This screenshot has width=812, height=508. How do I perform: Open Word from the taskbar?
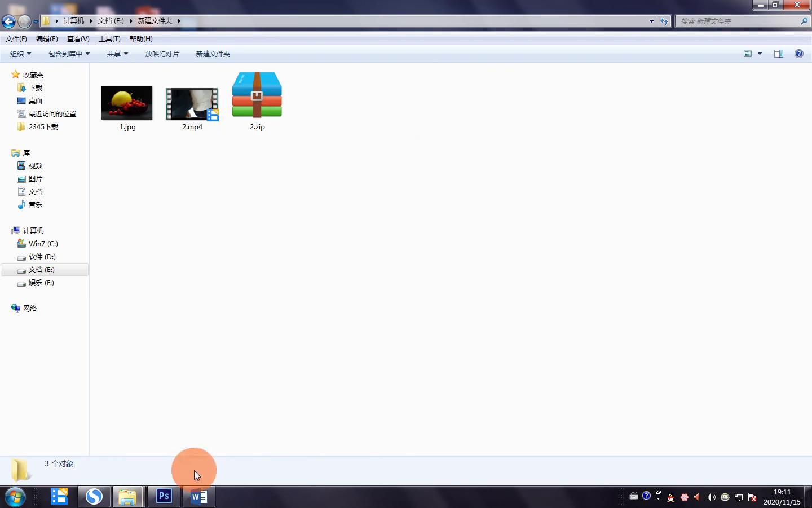(x=198, y=496)
